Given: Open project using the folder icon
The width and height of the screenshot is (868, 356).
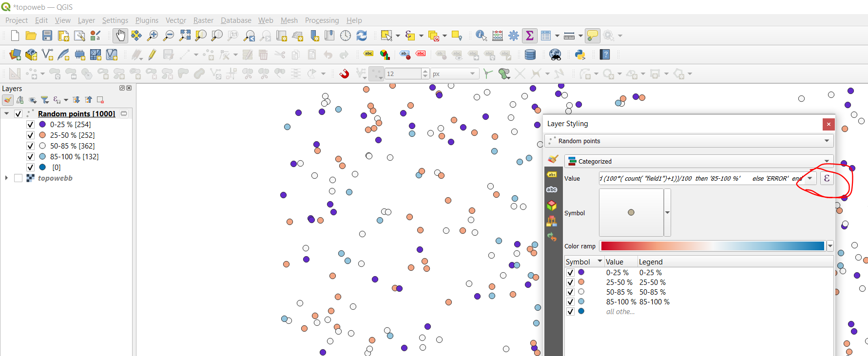Looking at the screenshot, I should (31, 36).
